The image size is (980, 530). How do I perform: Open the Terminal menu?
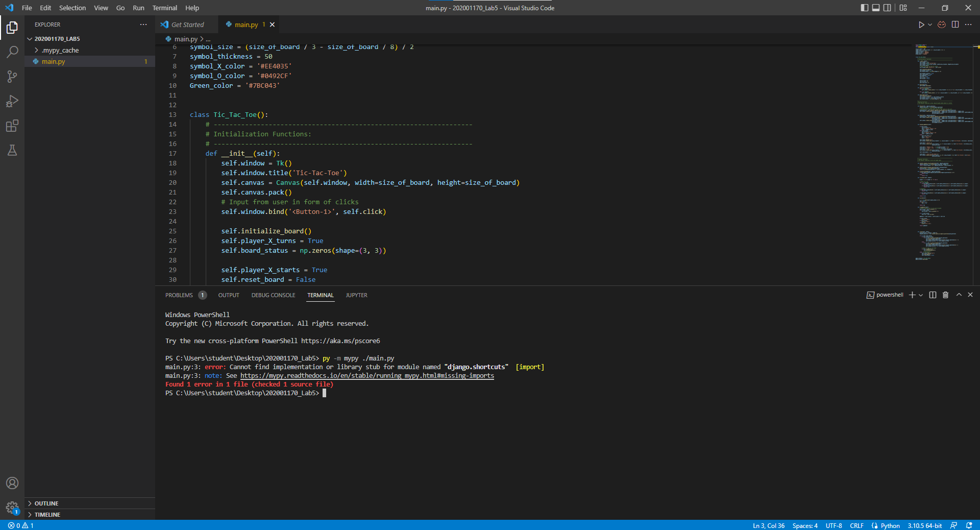point(165,8)
